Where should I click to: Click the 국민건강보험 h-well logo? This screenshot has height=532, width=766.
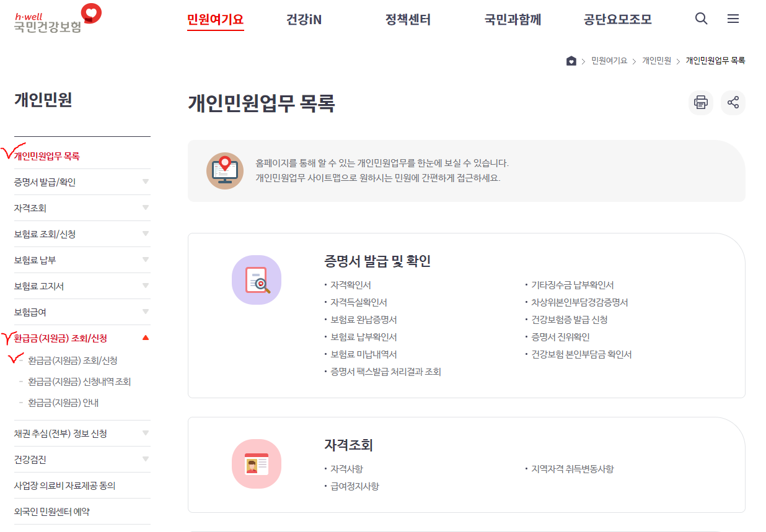[x=57, y=18]
